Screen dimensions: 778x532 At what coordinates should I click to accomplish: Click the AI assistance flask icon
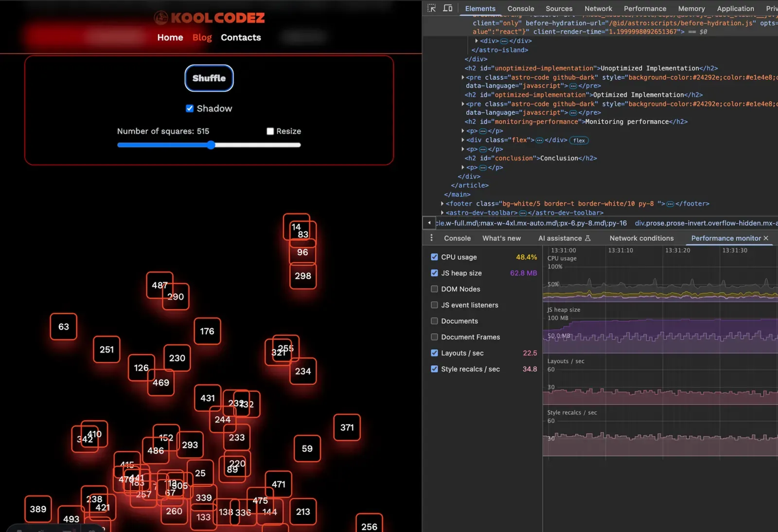[587, 238]
